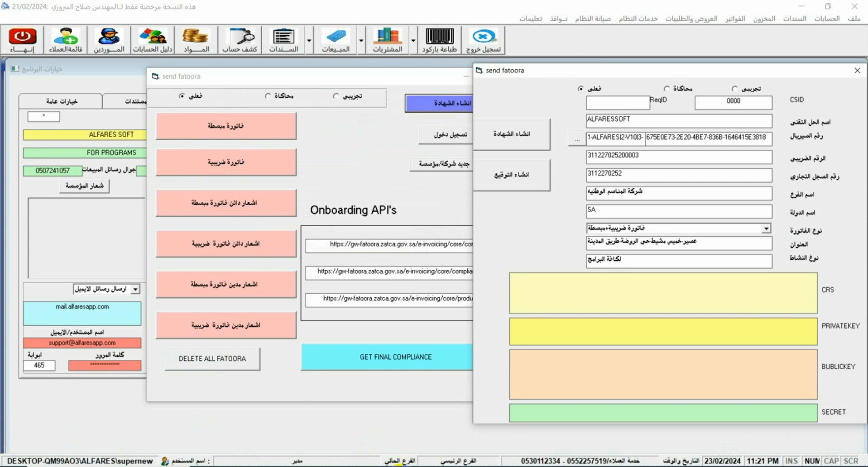Image resolution: width=868 pixels, height=467 pixels.
Task: Expand the email sending (ارسال رسائل الايميل) combo box
Action: (135, 289)
